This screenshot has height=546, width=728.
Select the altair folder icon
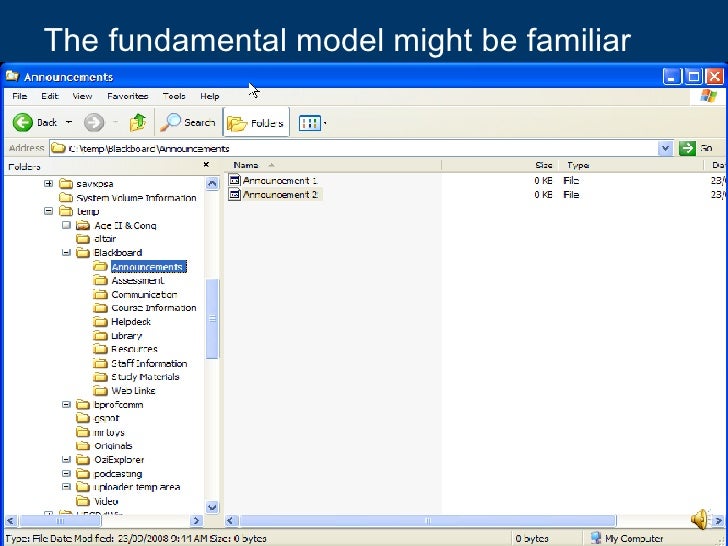[x=83, y=239]
